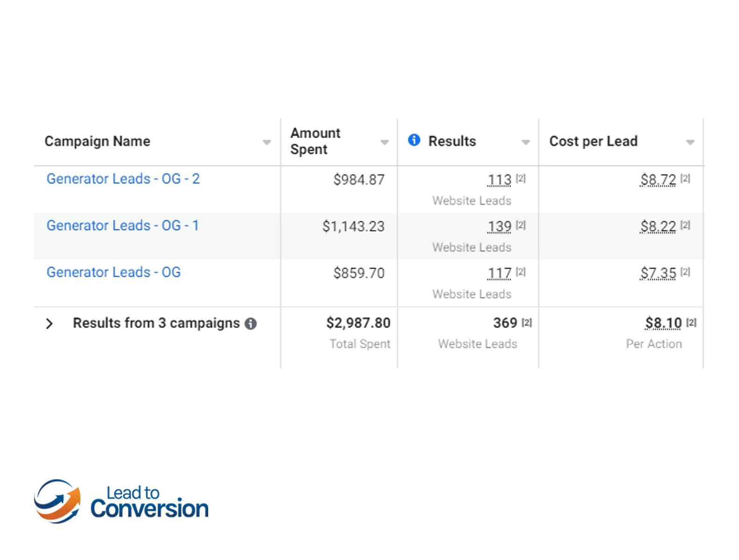
Task: Open campaign 'Generator Leads - OG - 1'
Action: [x=123, y=225]
